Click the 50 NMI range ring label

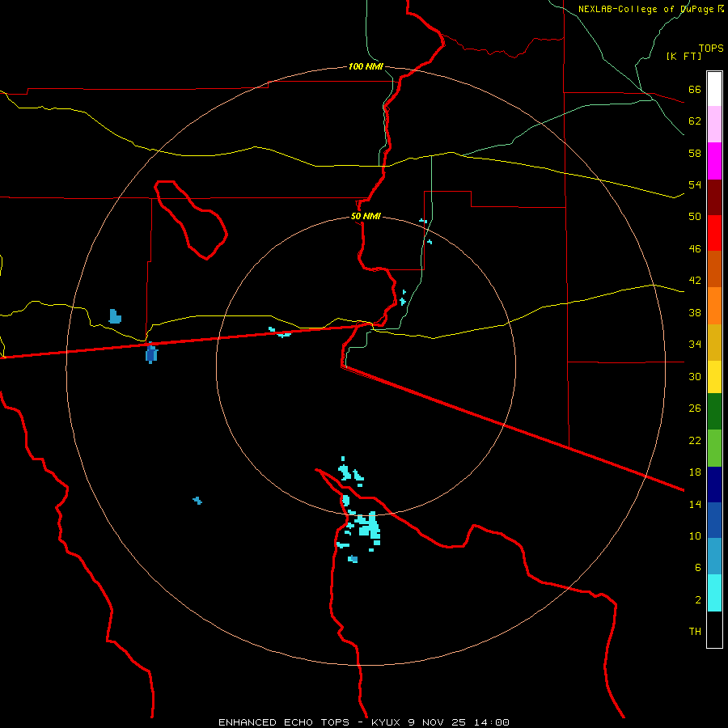click(x=366, y=216)
